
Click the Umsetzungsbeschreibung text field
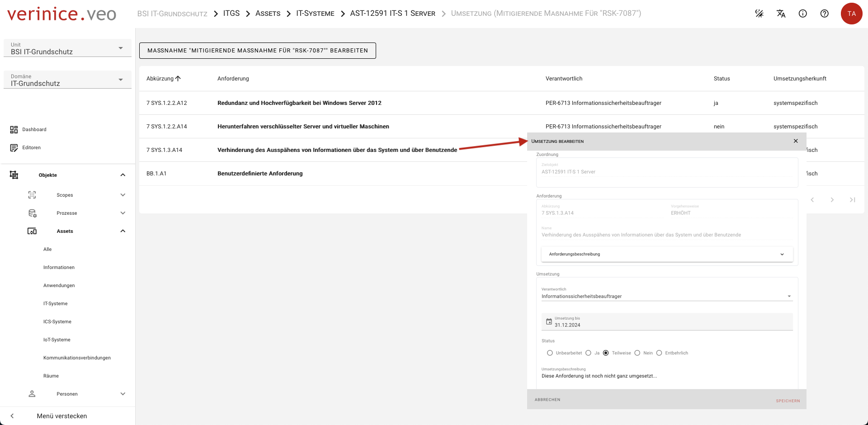[x=667, y=376]
